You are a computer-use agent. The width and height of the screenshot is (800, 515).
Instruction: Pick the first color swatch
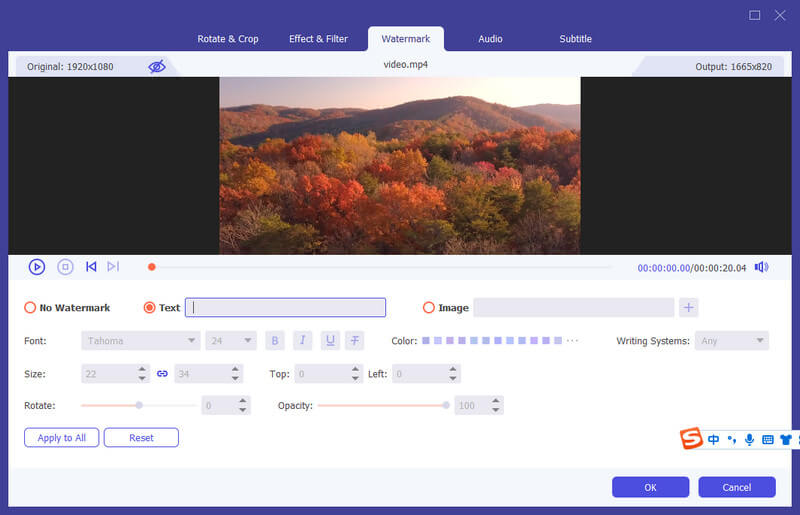tap(426, 340)
